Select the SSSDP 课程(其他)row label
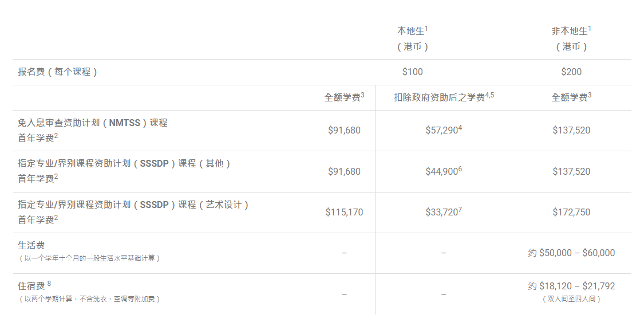The width and height of the screenshot is (644, 326). tap(124, 171)
